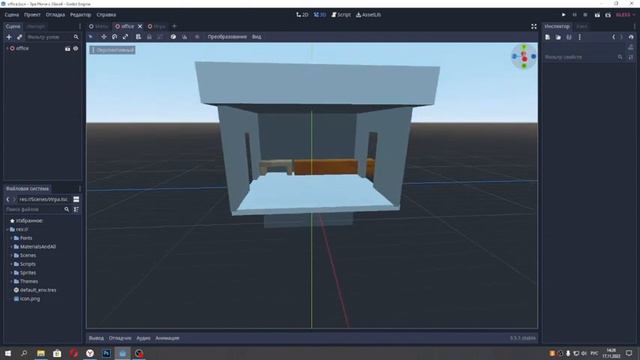Close the office scene tab
Screen dimensions: 640x360
click(x=140, y=27)
